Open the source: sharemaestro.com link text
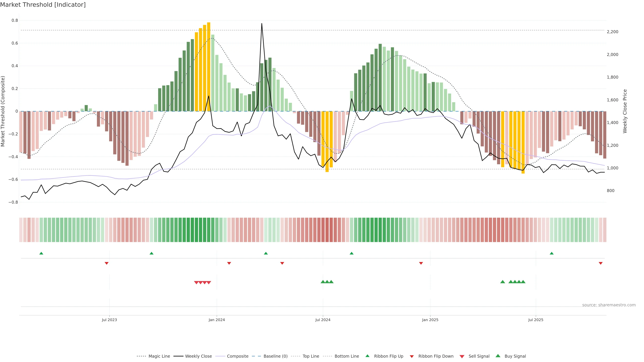644x362 pixels. (x=609, y=305)
